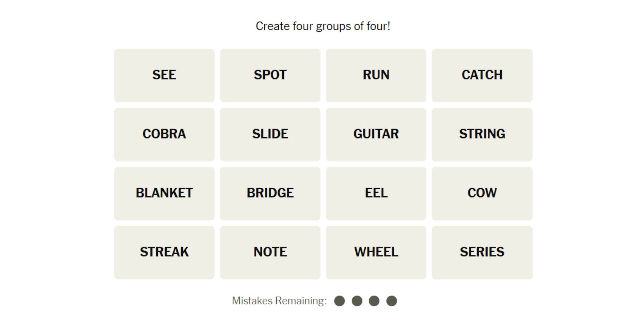Select the WHEEL tile

376,252
